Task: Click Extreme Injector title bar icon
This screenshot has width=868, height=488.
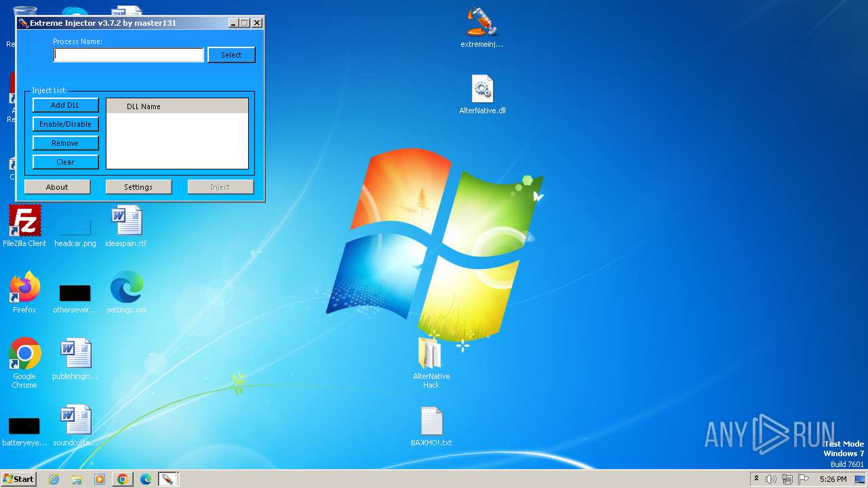Action: pos(24,23)
